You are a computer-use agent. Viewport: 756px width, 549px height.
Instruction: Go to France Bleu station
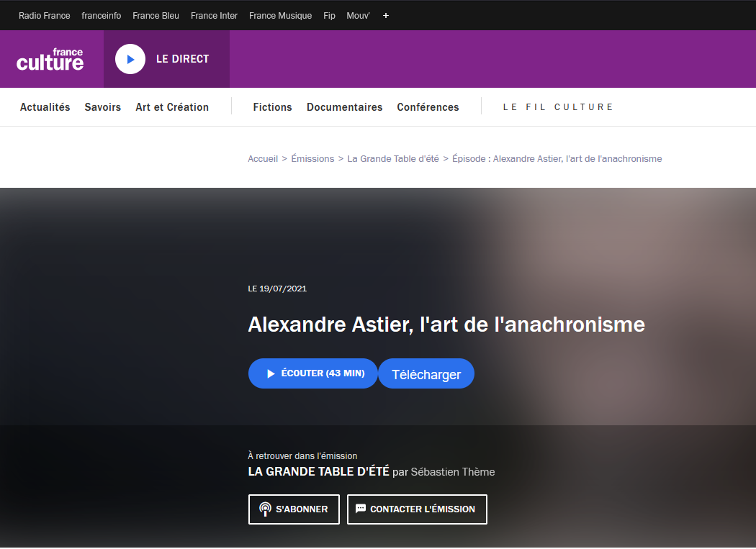pyautogui.click(x=156, y=15)
